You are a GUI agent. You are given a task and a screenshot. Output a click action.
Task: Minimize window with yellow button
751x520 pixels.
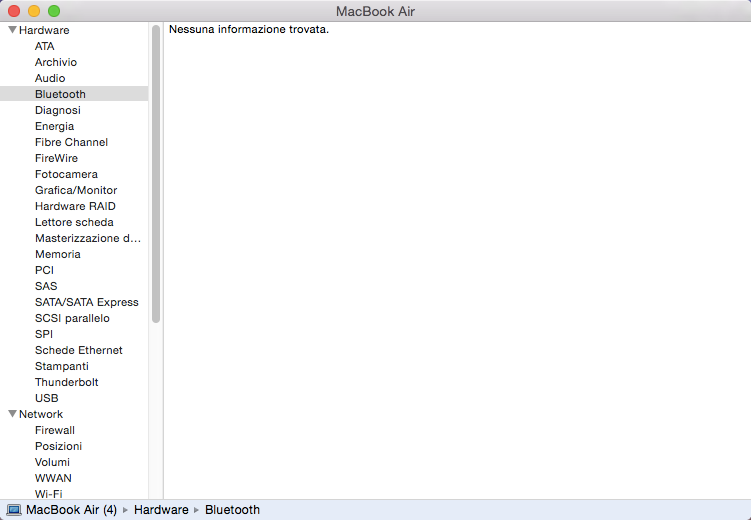[34, 11]
